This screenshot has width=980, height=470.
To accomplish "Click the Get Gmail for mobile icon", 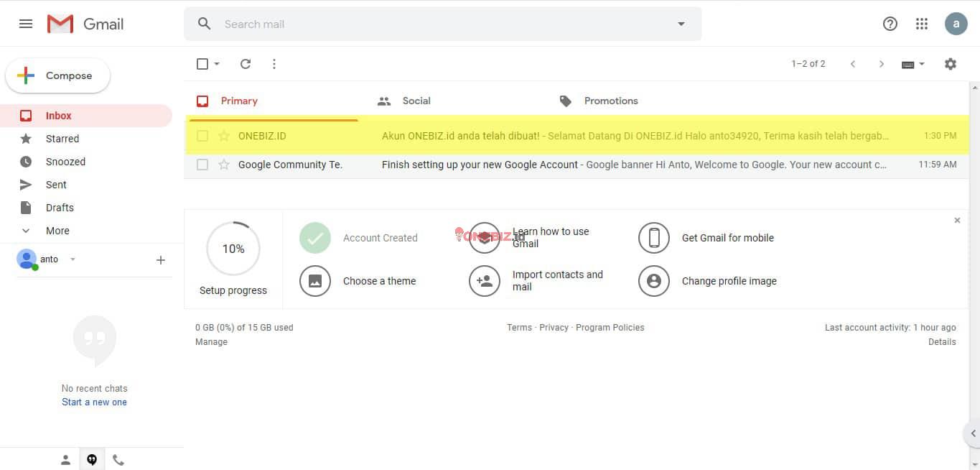I will pyautogui.click(x=654, y=238).
